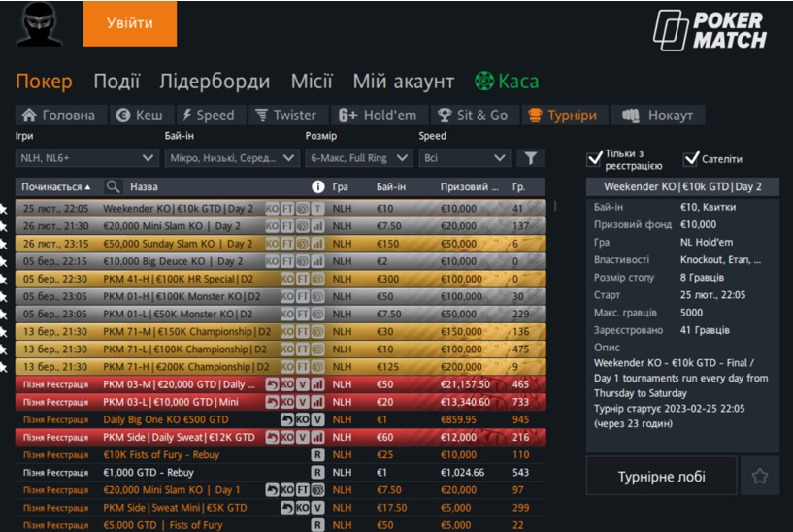Uncheck the 'Сателіти' checkbox
The height and width of the screenshot is (532, 793).
tap(691, 159)
